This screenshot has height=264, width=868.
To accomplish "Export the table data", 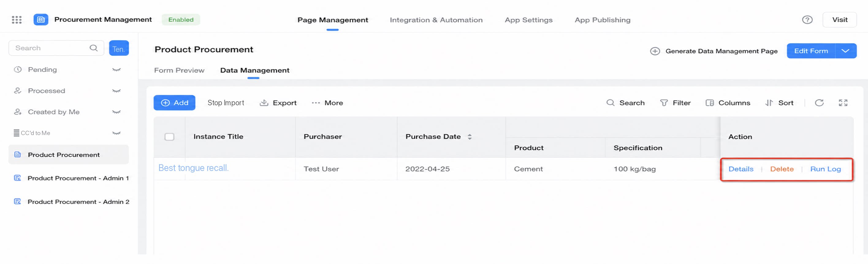I will (x=278, y=103).
